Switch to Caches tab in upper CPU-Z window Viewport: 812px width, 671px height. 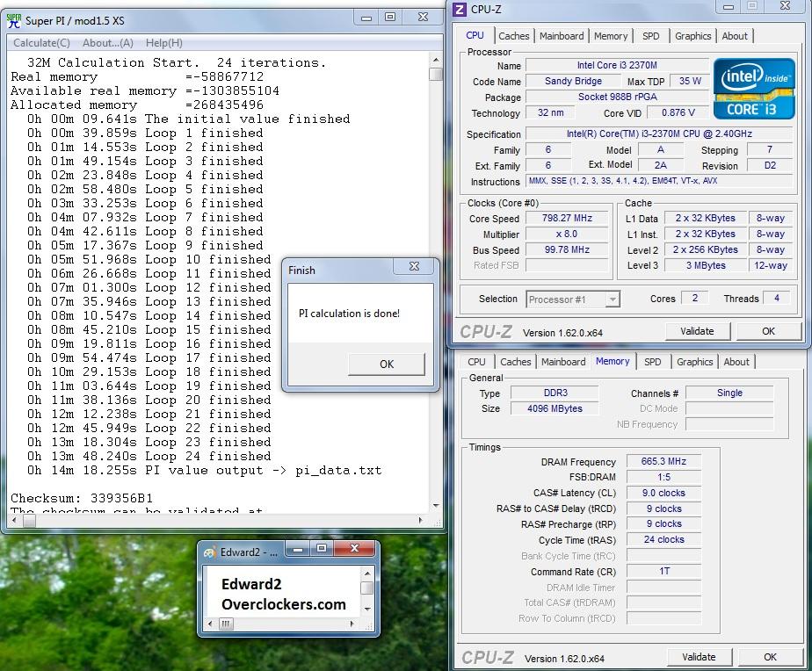tap(514, 36)
